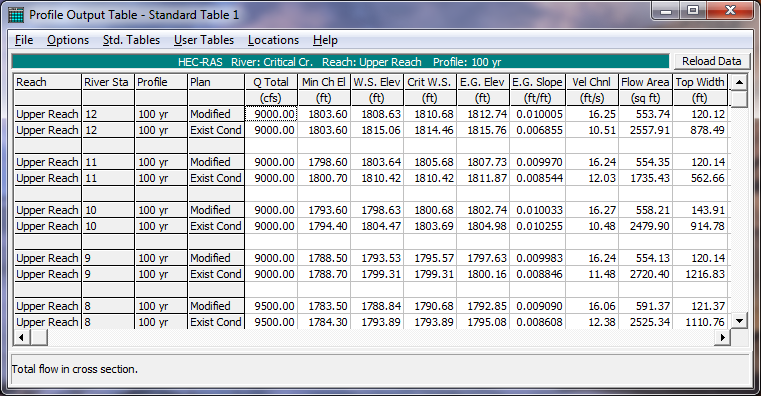This screenshot has width=761, height=396.
Task: Select the highlighted 9000.00 Q Total cell
Action: (x=271, y=114)
